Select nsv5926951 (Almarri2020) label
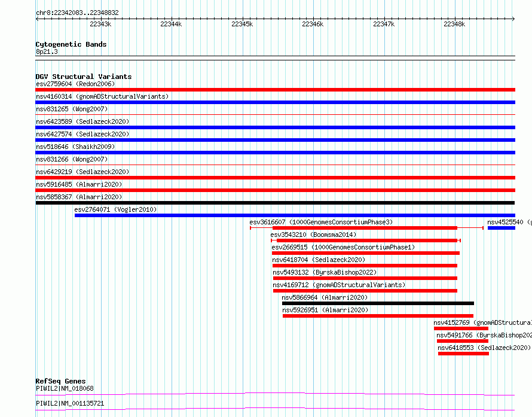This screenshot has width=532, height=417. tap(325, 310)
